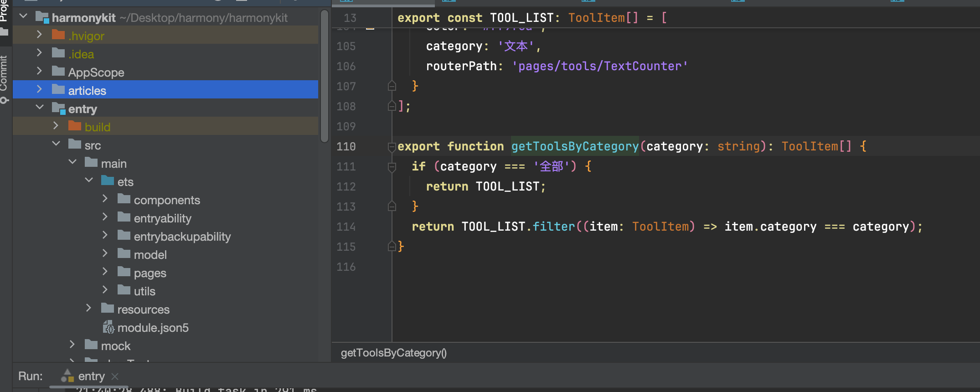980x392 pixels.
Task: Click the module.json5 file icon
Action: tap(108, 327)
